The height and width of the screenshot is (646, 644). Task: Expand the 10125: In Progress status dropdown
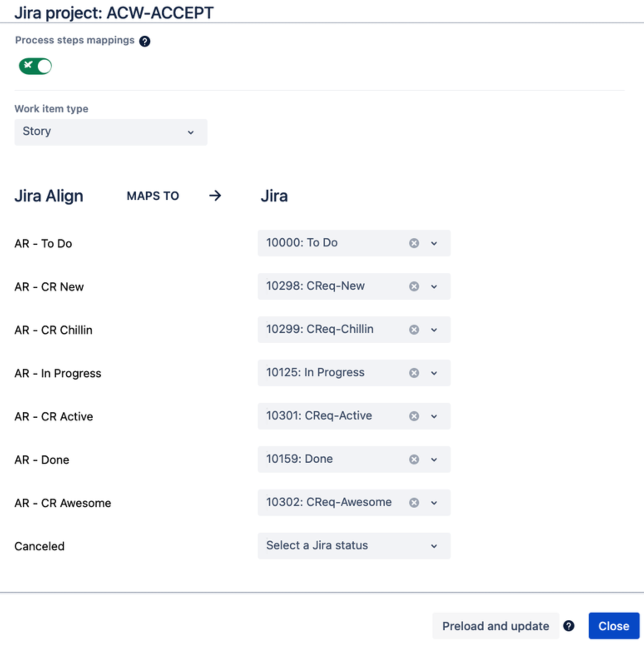pos(434,373)
